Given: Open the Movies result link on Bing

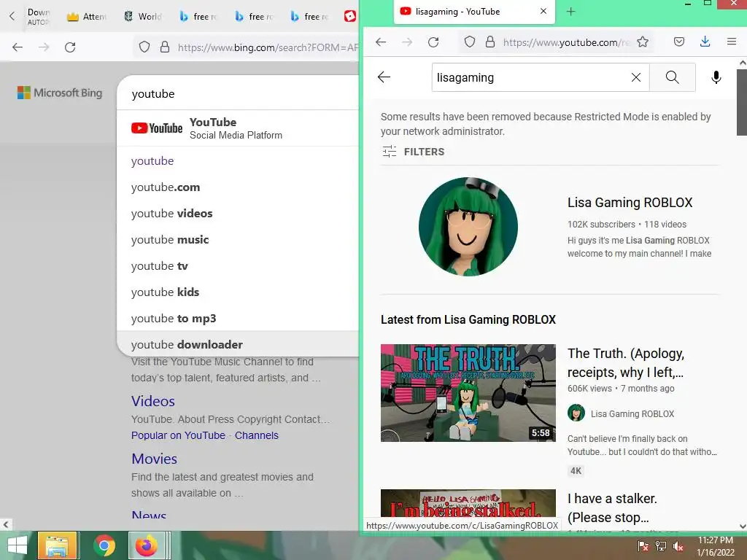Looking at the screenshot, I should [155, 459].
